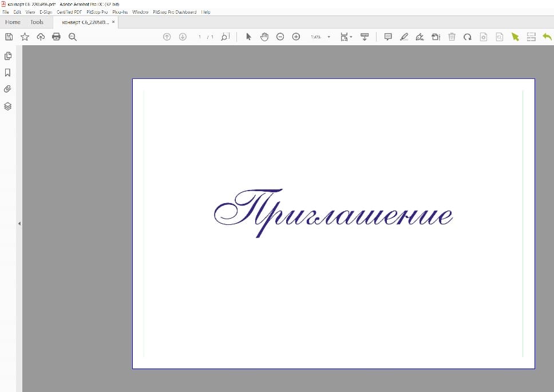
Task: Open the find text magnifier tool
Action: click(73, 37)
